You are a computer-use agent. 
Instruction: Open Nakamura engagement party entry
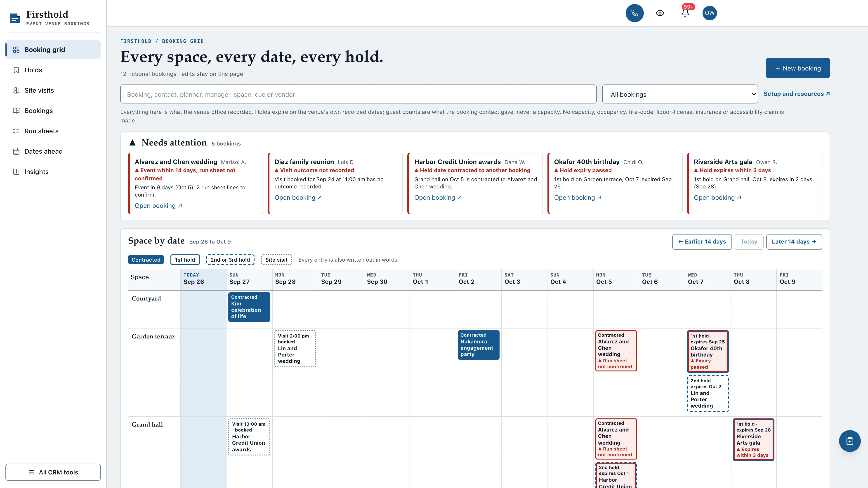[x=479, y=345]
